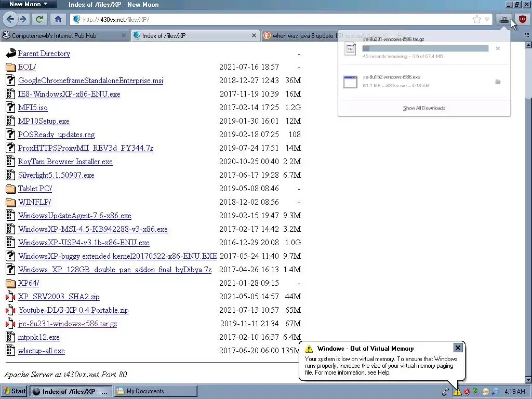Bookmark this page with the star icon
Image resolution: width=532 pixels, height=399 pixels.
coord(477,19)
